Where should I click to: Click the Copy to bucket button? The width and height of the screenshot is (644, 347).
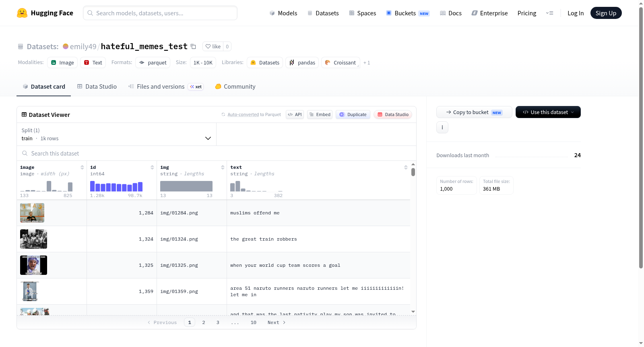(474, 112)
